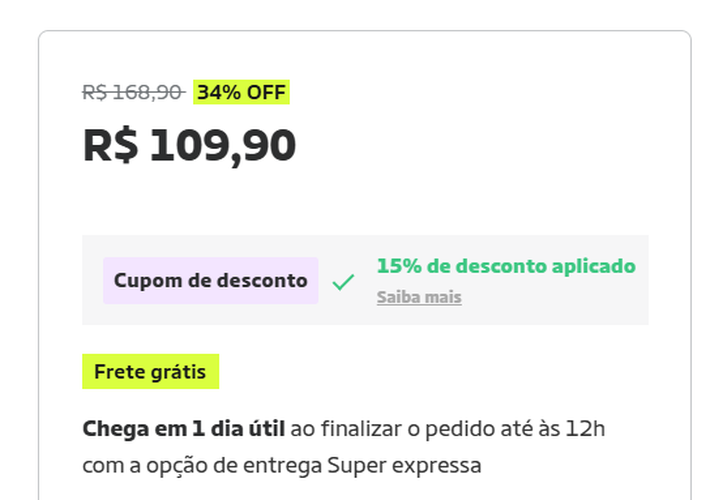Click the word OFF in the yellow badge
Screen dimensions: 710x500
tap(266, 93)
